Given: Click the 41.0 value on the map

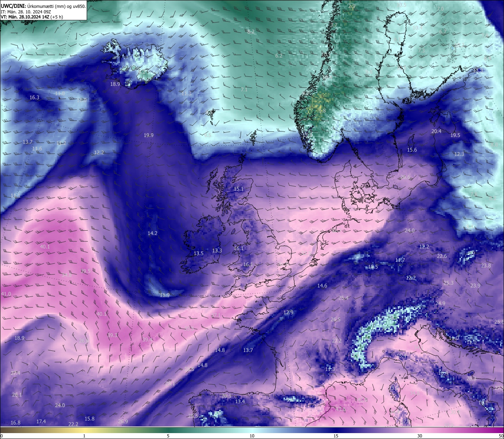Looking at the screenshot, I should pyautogui.click(x=6, y=294).
